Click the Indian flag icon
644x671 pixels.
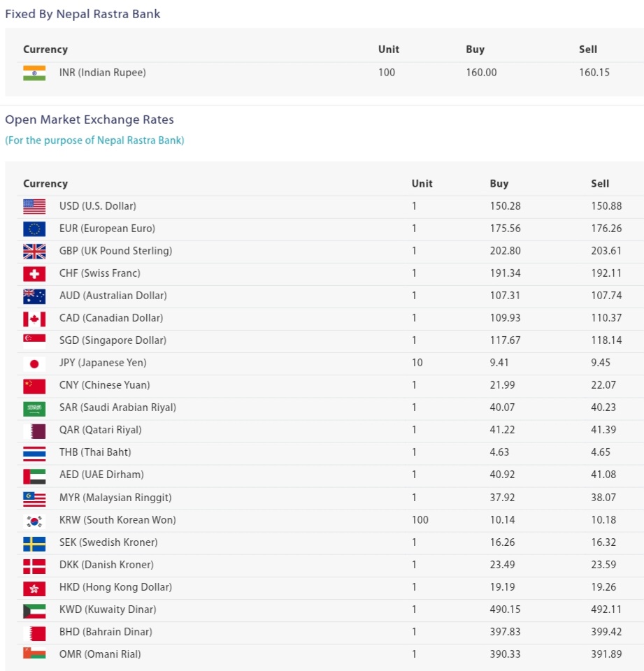click(34, 73)
